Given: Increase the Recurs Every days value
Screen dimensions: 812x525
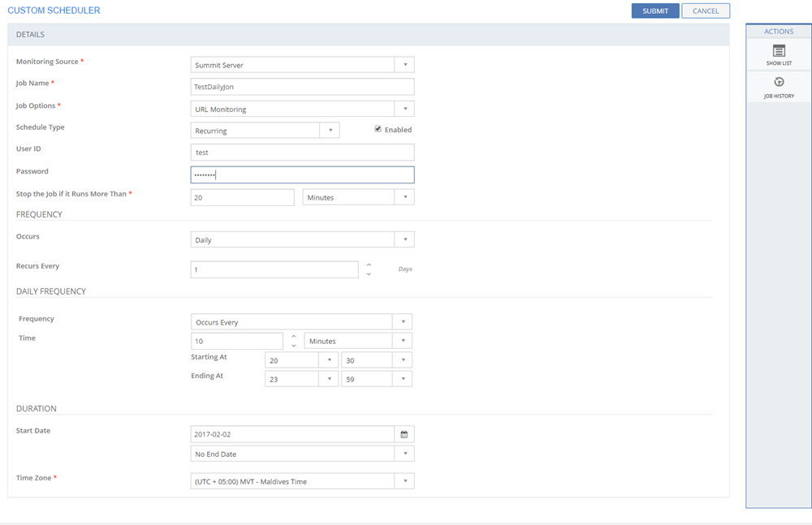Looking at the screenshot, I should [369, 265].
